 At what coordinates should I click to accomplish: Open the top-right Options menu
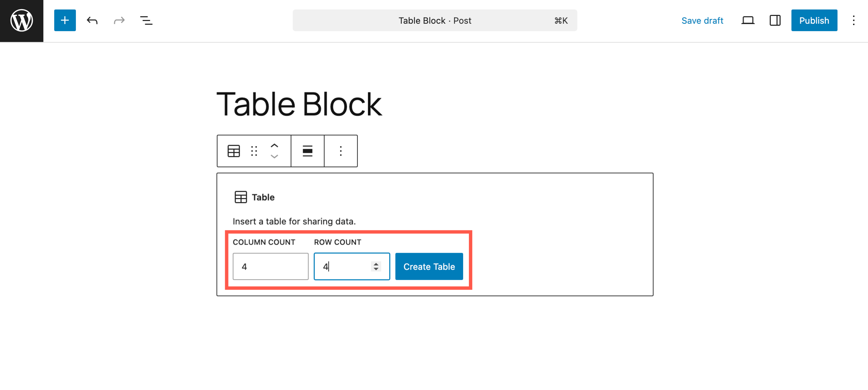(853, 21)
